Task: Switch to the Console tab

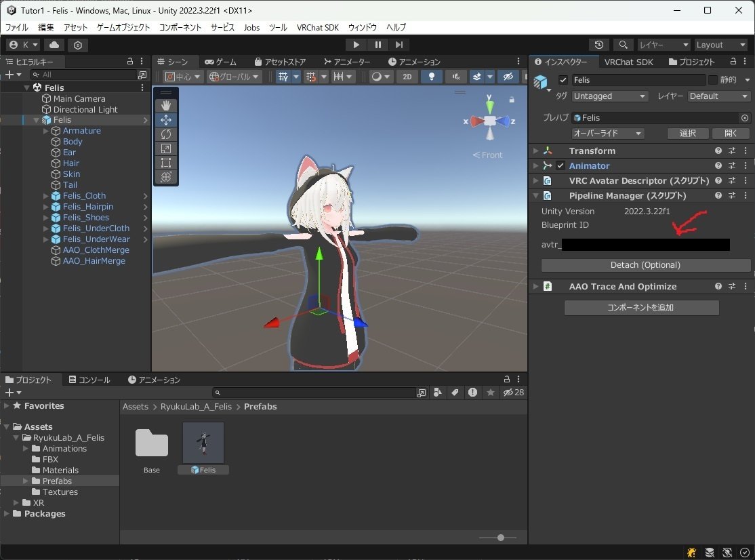Action: 89,380
